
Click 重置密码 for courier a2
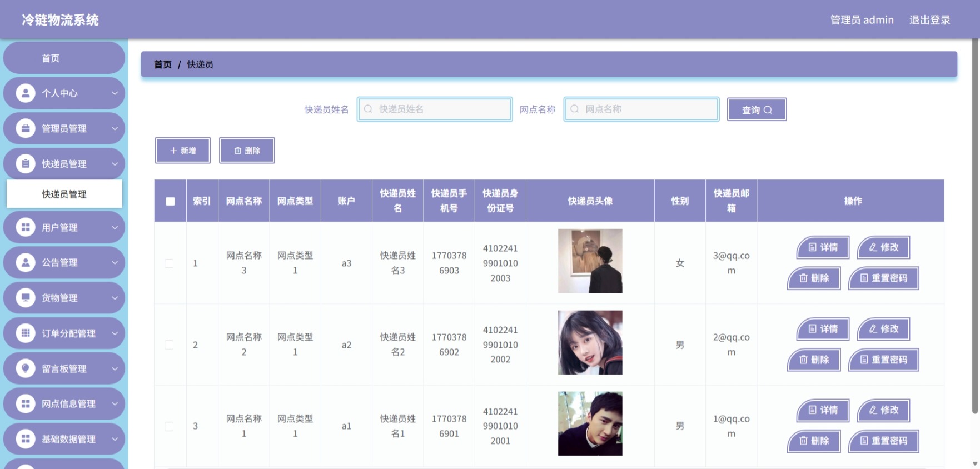pyautogui.click(x=883, y=360)
